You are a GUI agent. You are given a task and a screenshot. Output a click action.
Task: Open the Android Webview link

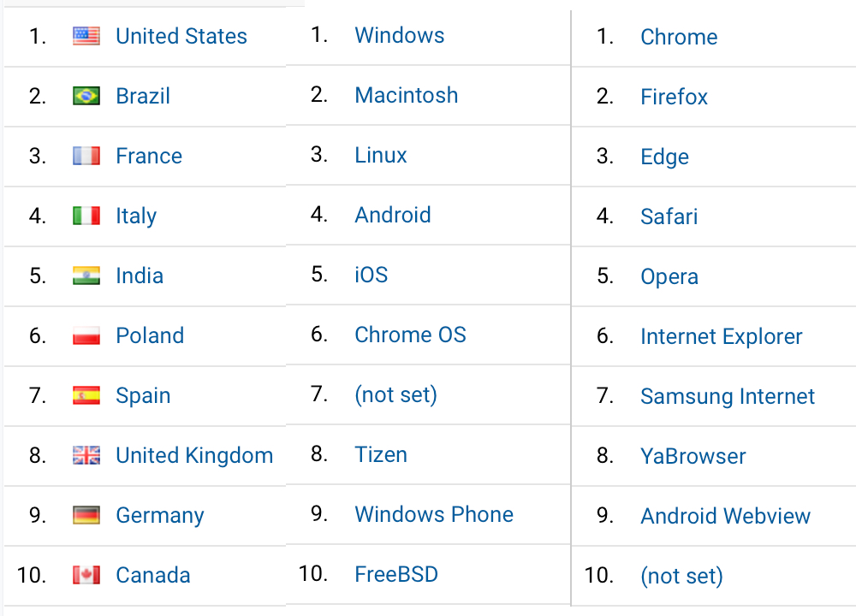(x=726, y=516)
